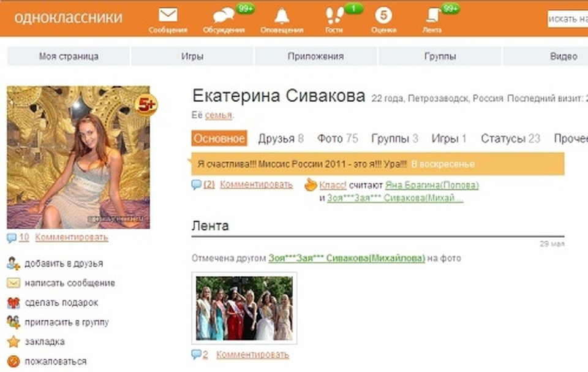Open the Игры navigation tab
This screenshot has width=588, height=372.
click(x=192, y=56)
